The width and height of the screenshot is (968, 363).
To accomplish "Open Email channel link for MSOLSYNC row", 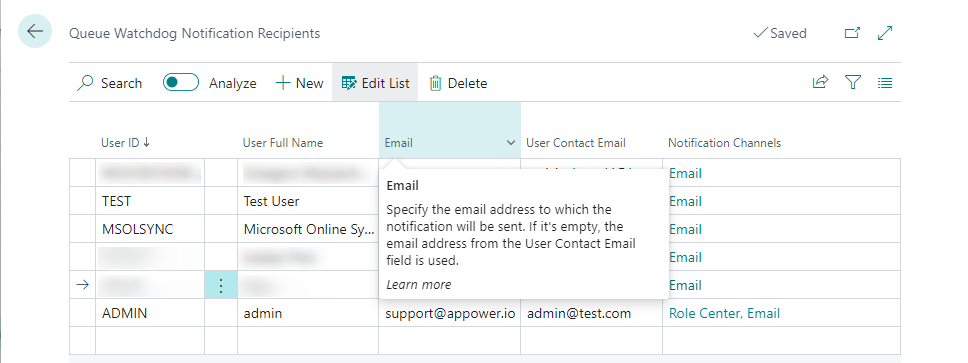I will point(685,229).
